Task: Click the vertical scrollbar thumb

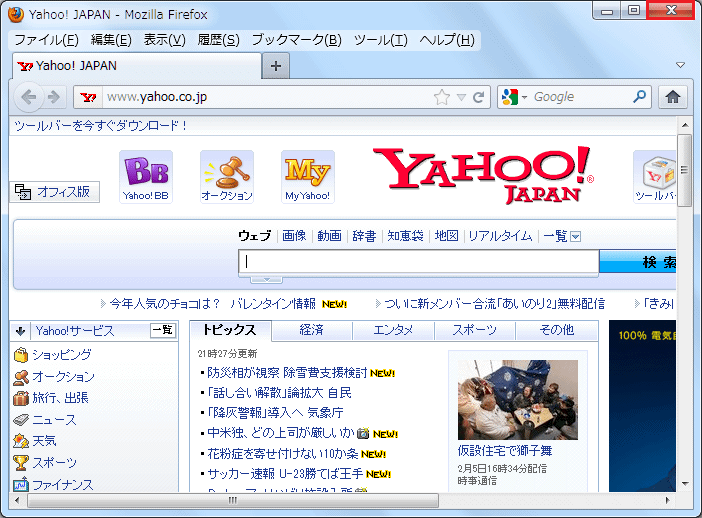Action: [685, 170]
